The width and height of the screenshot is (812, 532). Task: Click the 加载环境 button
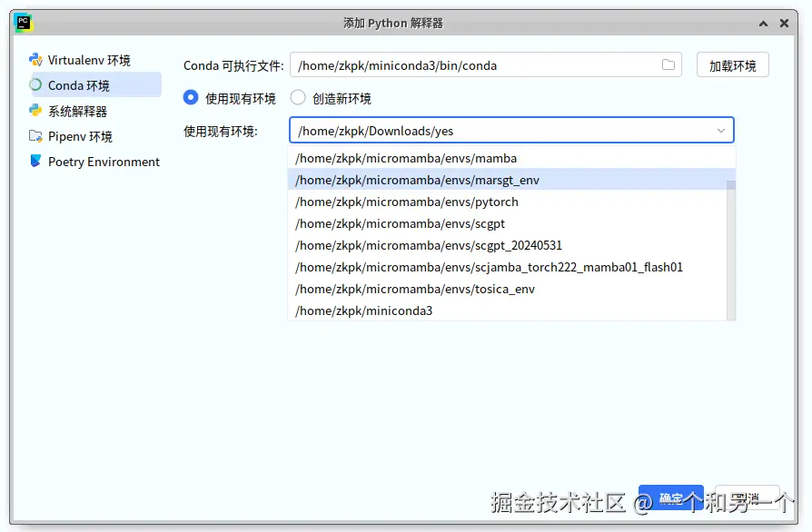(732, 65)
